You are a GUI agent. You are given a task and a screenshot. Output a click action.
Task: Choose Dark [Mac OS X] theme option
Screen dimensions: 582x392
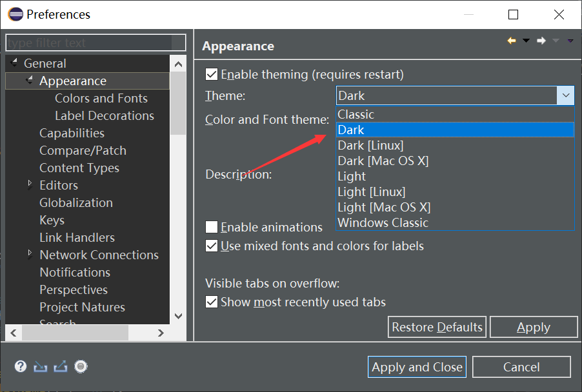tap(455, 161)
